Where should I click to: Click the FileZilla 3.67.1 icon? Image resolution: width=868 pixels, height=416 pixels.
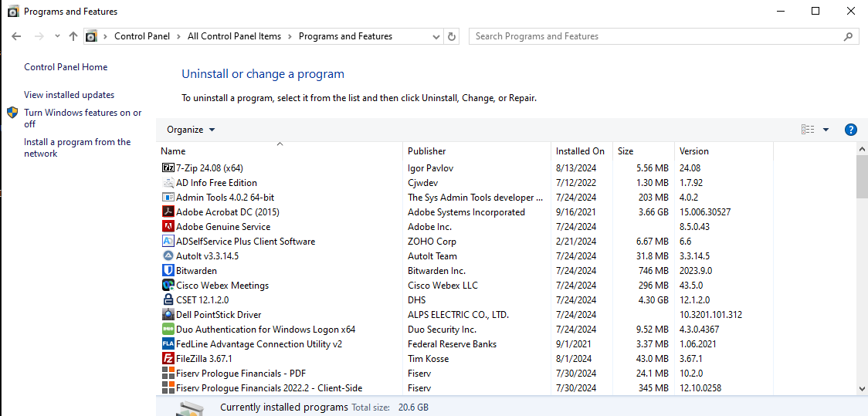[168, 358]
